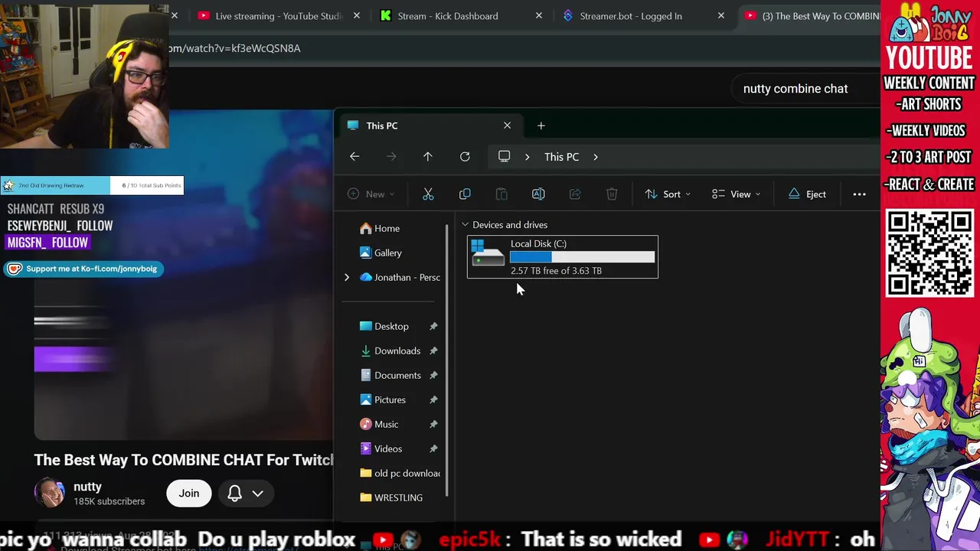The width and height of the screenshot is (980, 551).
Task: Unpin Desktop using its pin icon
Action: (433, 326)
